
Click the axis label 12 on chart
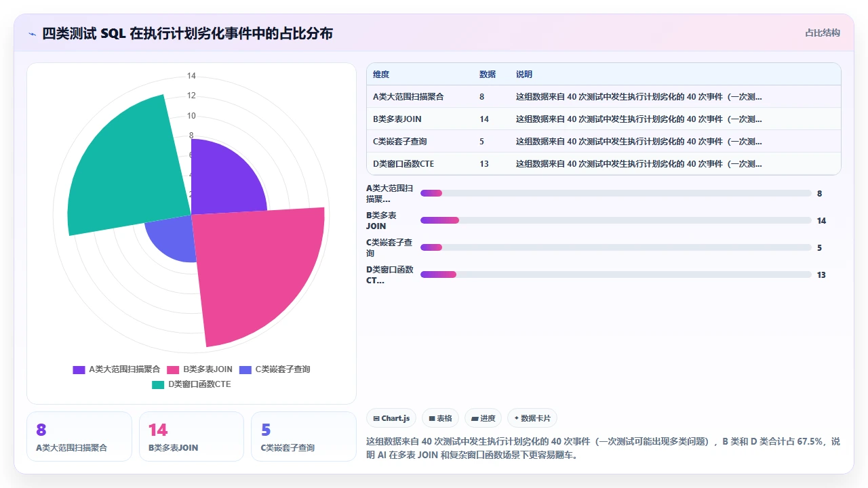(x=191, y=96)
